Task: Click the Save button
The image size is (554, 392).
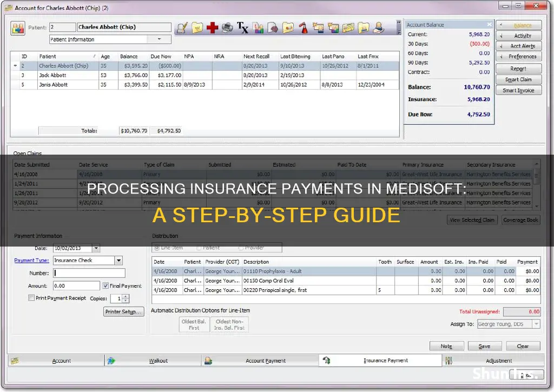Action: coord(484,346)
